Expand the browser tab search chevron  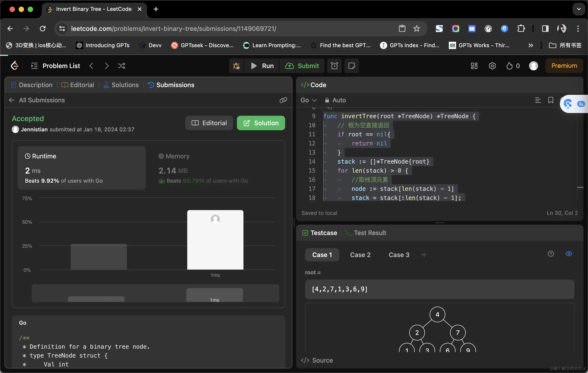tap(578, 9)
